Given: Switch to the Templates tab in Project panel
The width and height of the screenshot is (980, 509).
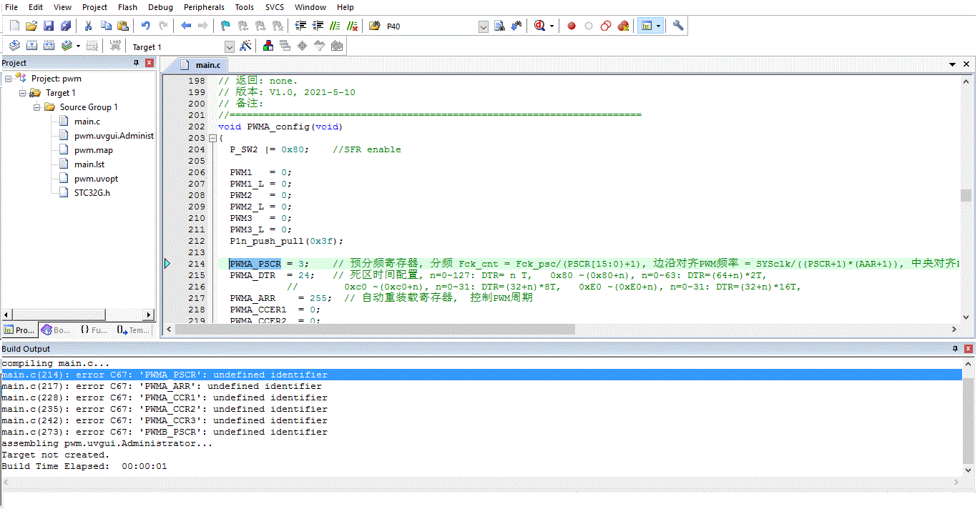Looking at the screenshot, I should click(133, 330).
